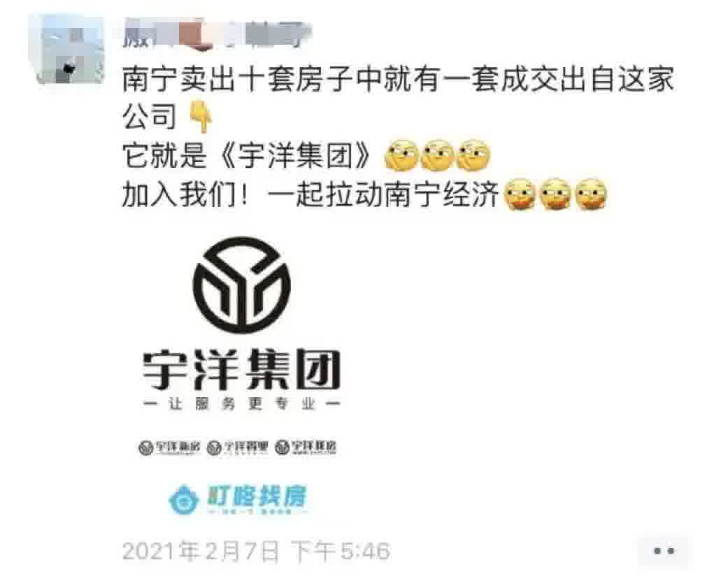Click the 让服务更专业 slogan in image
Image resolution: width=716 pixels, height=588 pixels.
tap(241, 403)
